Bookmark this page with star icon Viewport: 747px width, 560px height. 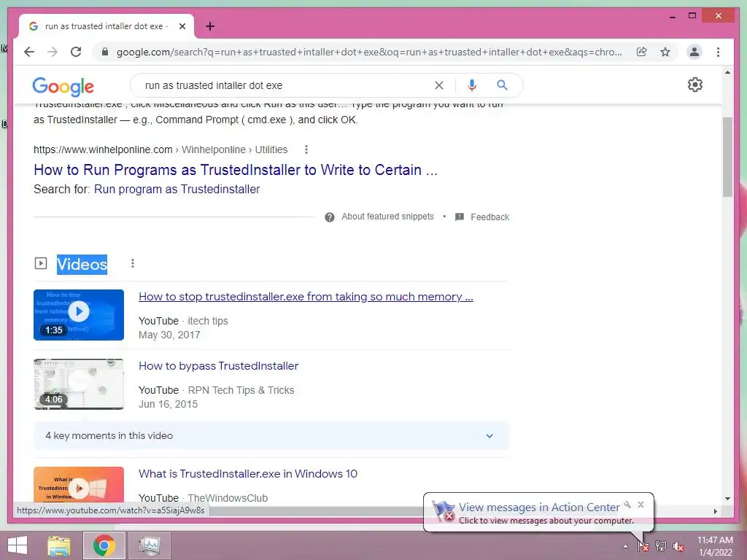tap(665, 52)
